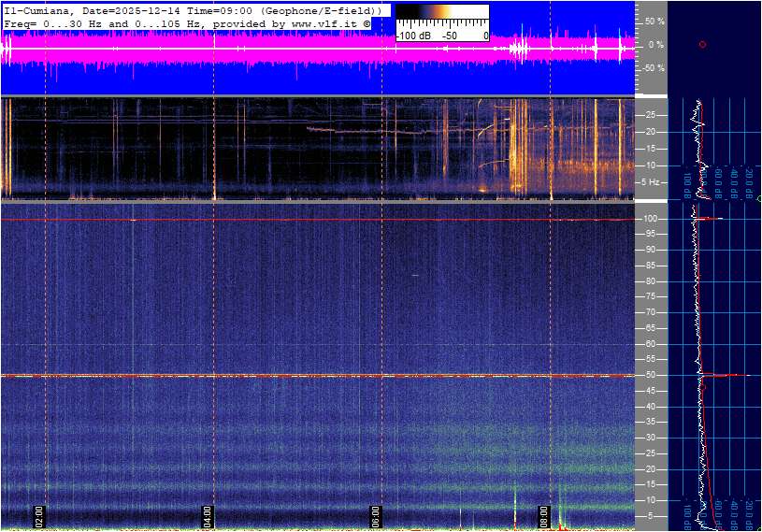Click the 20 tick on upper geophone axis
Viewport: 762px width, 532px height.
click(x=651, y=132)
